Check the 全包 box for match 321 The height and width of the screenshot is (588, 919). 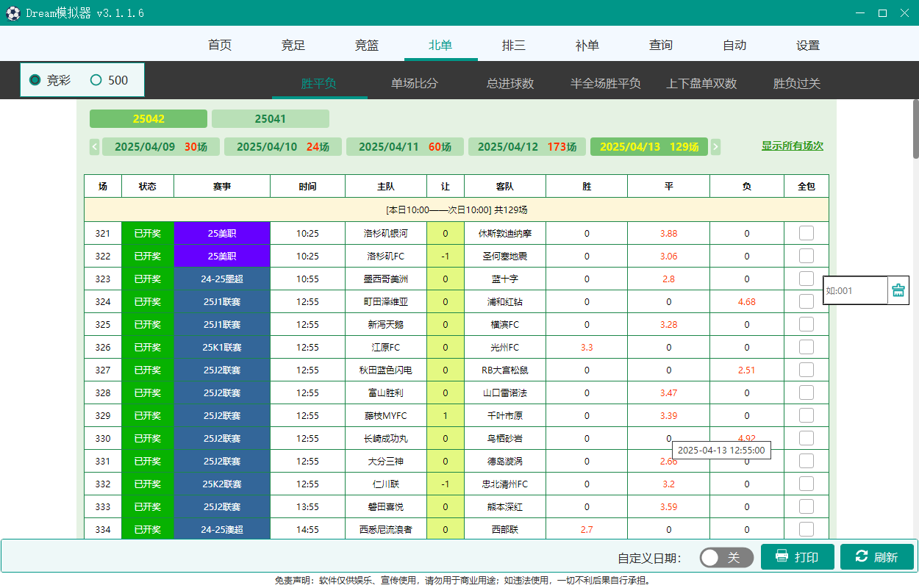point(806,233)
